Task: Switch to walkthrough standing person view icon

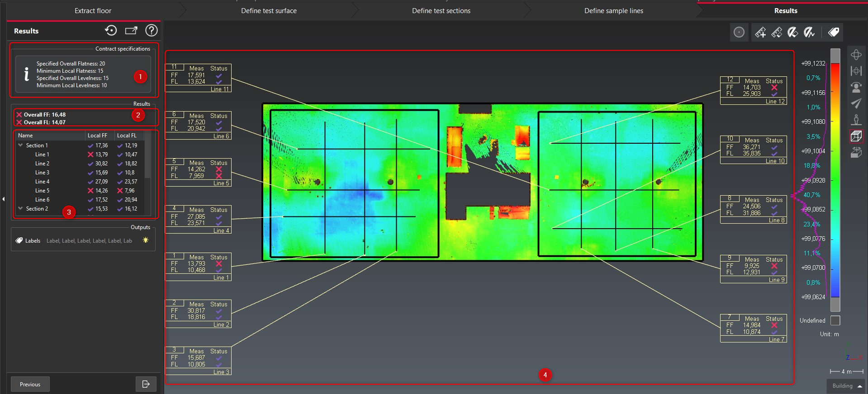Action: pyautogui.click(x=856, y=120)
